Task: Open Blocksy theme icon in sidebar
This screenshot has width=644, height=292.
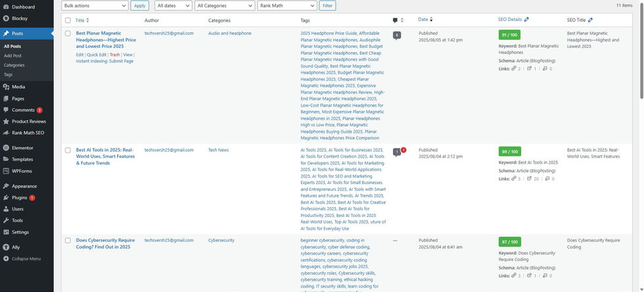Action: coord(6,18)
